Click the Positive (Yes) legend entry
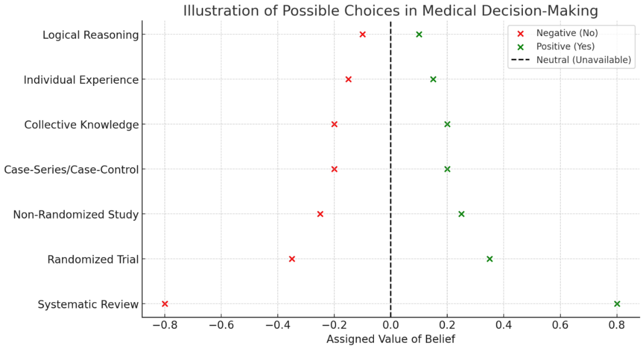Screen dimensions: 644x348 point(565,46)
